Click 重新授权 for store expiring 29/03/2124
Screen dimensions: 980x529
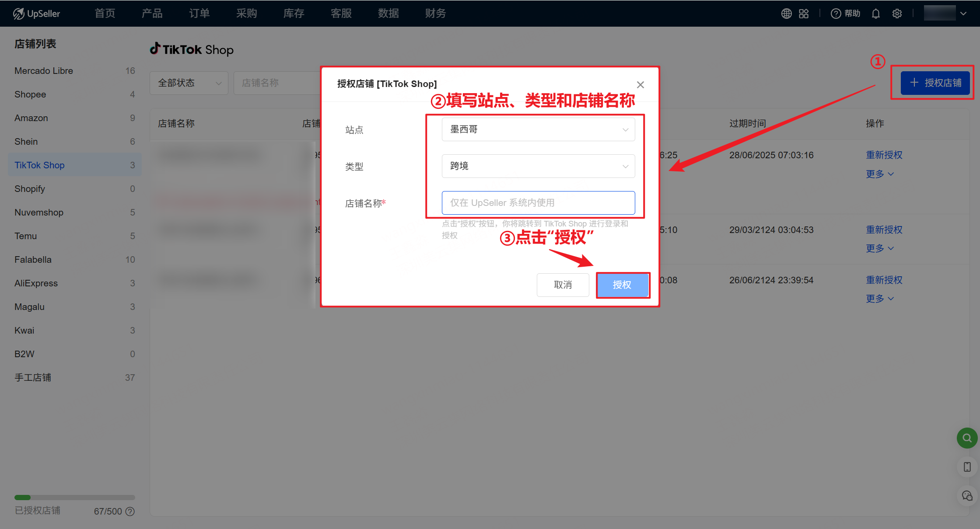pyautogui.click(x=884, y=230)
